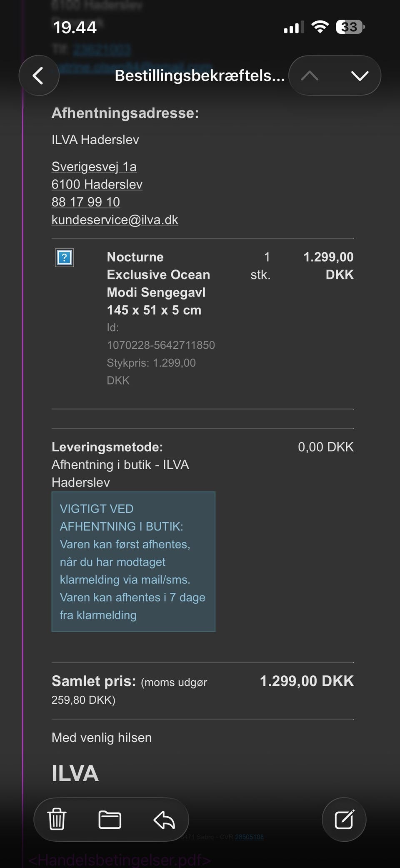This screenshot has height=868, width=400.
Task: Tap the VIGTIGT VED AFHENTNING notice box
Action: (133, 561)
